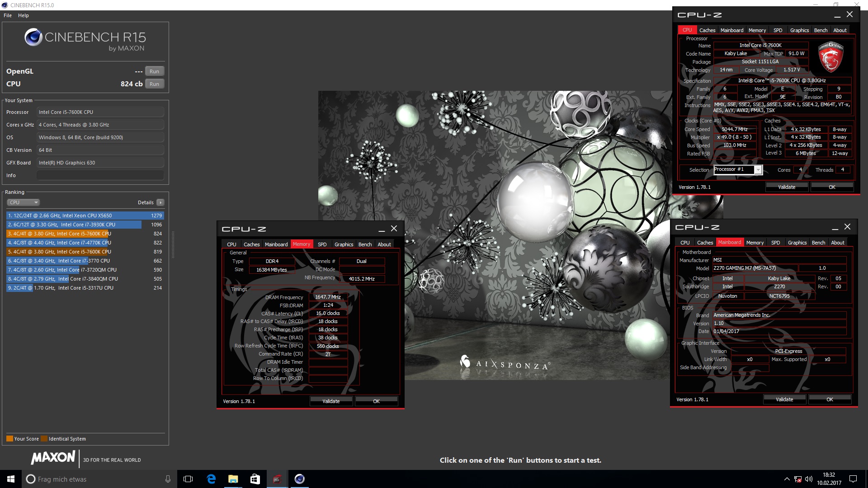Click the Cortana microphone icon
868x488 pixels.
click(x=168, y=479)
